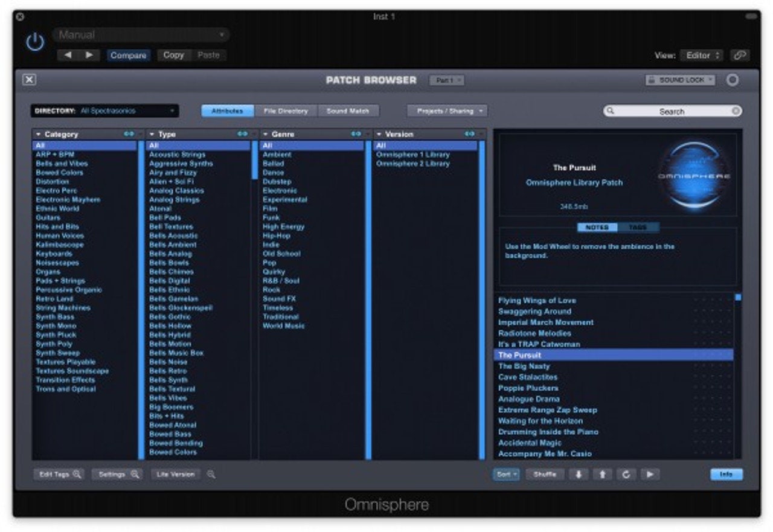Select the Tags tab
The width and height of the screenshot is (773, 532).
pyautogui.click(x=638, y=228)
